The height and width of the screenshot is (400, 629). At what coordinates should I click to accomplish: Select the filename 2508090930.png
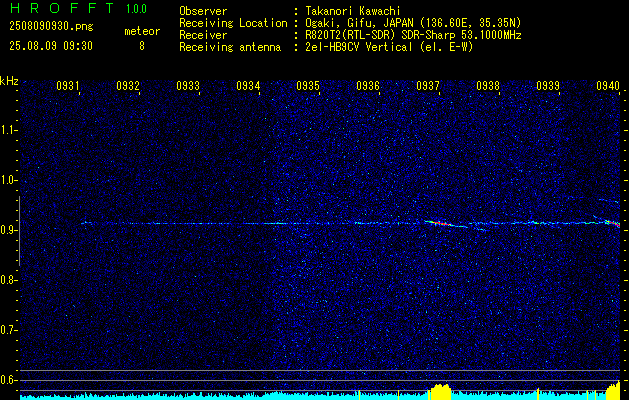(x=51, y=27)
